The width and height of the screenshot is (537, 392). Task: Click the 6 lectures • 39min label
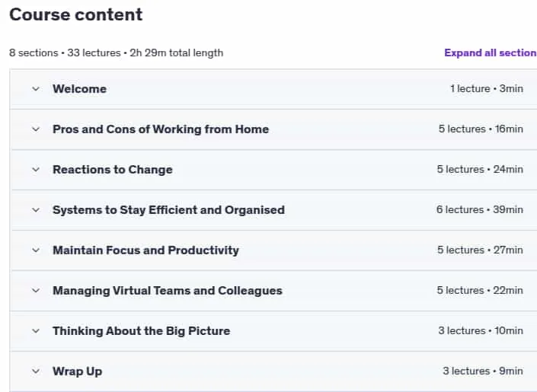tap(479, 209)
